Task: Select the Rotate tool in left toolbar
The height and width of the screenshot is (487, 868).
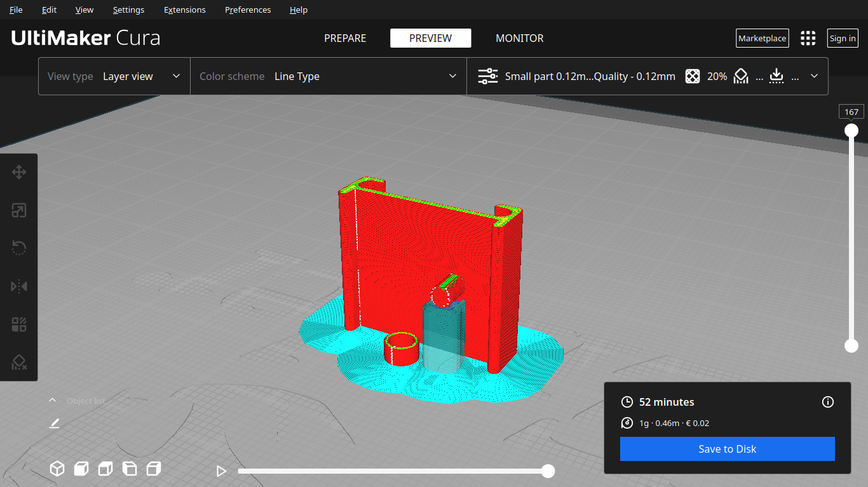Action: pos(19,248)
